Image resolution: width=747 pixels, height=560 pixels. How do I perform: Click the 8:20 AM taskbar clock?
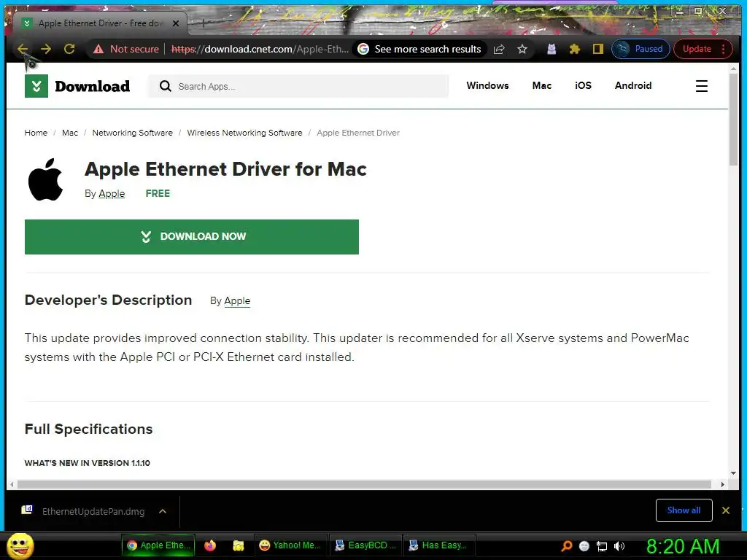coord(683,546)
